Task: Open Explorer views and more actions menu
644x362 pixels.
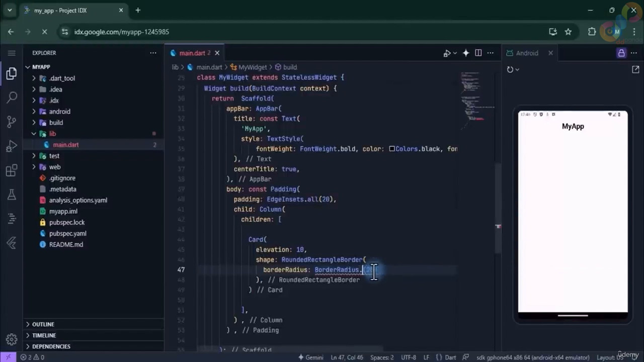Action: 153,53
